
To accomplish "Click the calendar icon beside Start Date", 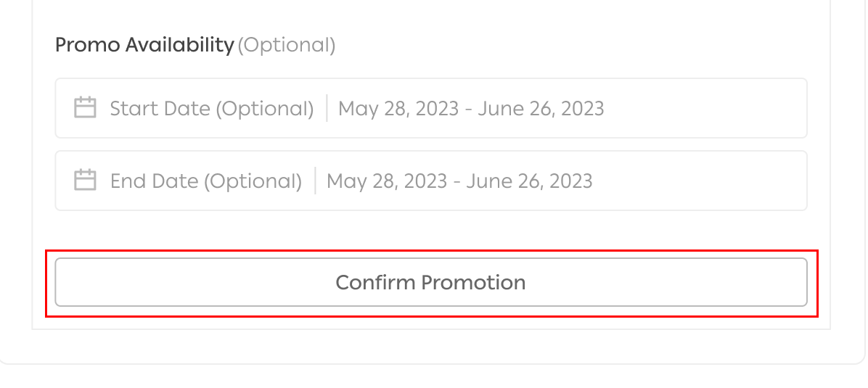I will point(86,108).
